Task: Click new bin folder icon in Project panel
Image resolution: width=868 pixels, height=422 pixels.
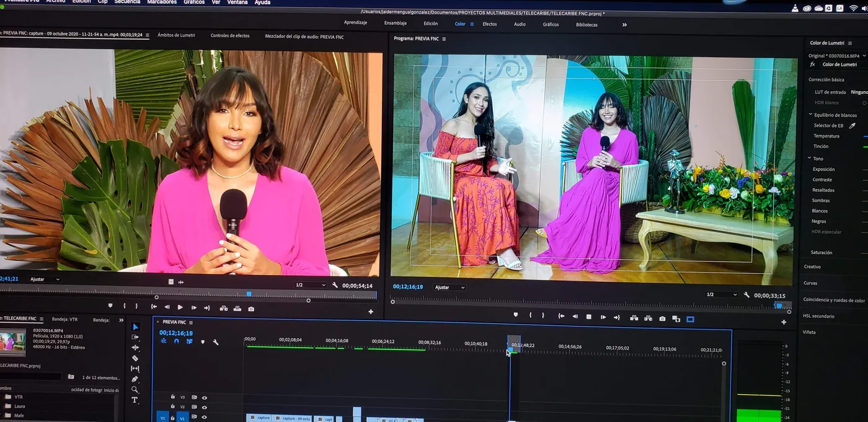Action: [71, 377]
